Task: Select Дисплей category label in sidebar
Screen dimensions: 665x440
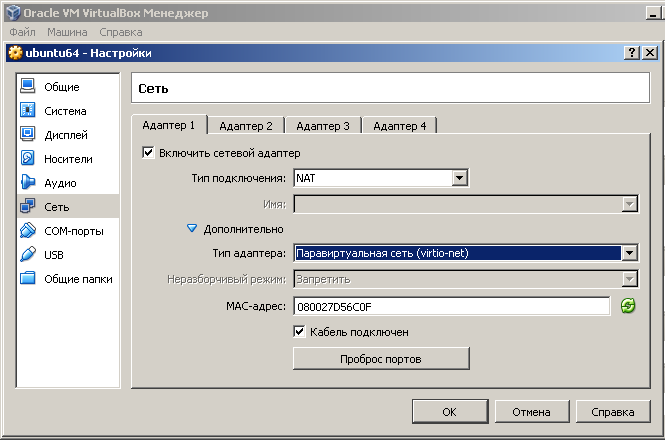Action: [x=66, y=135]
